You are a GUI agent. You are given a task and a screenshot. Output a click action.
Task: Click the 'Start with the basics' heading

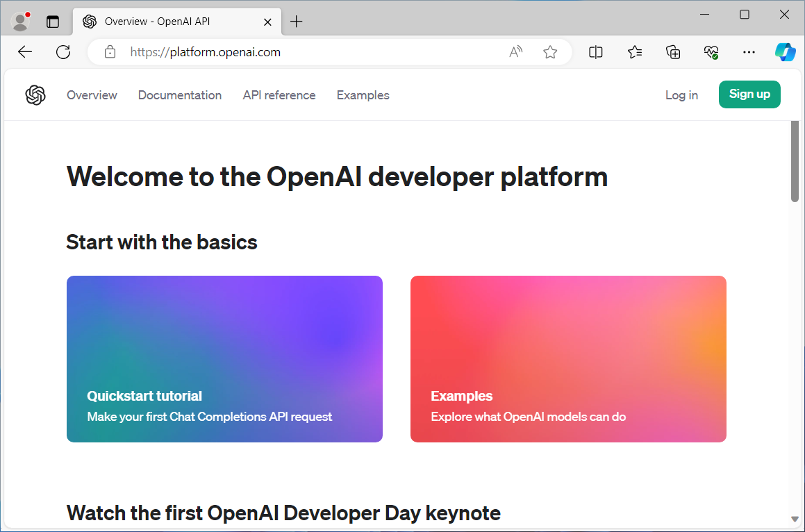click(162, 242)
